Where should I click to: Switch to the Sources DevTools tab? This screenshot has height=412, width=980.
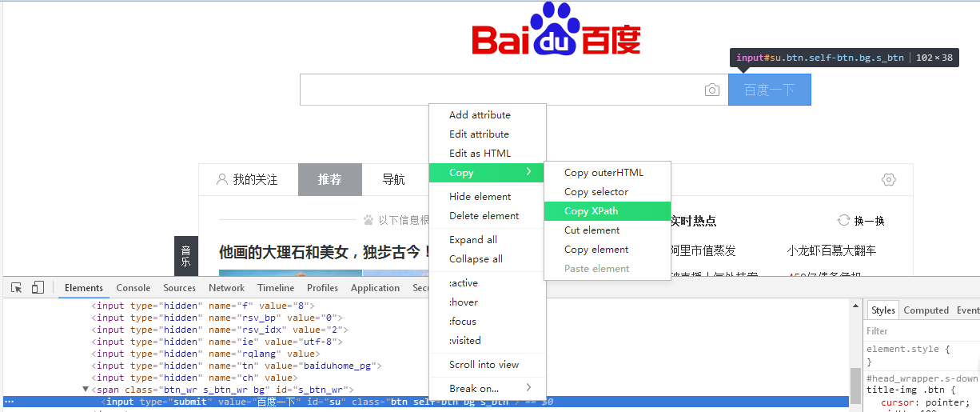(180, 288)
